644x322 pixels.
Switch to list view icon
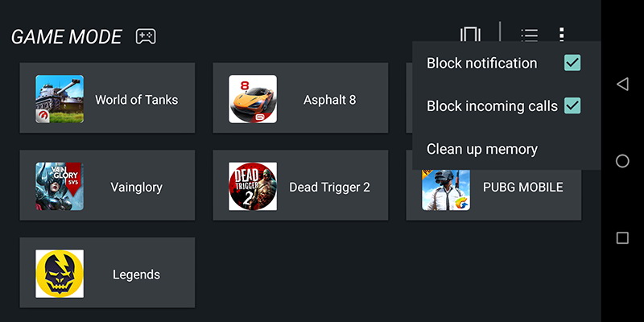tap(530, 35)
